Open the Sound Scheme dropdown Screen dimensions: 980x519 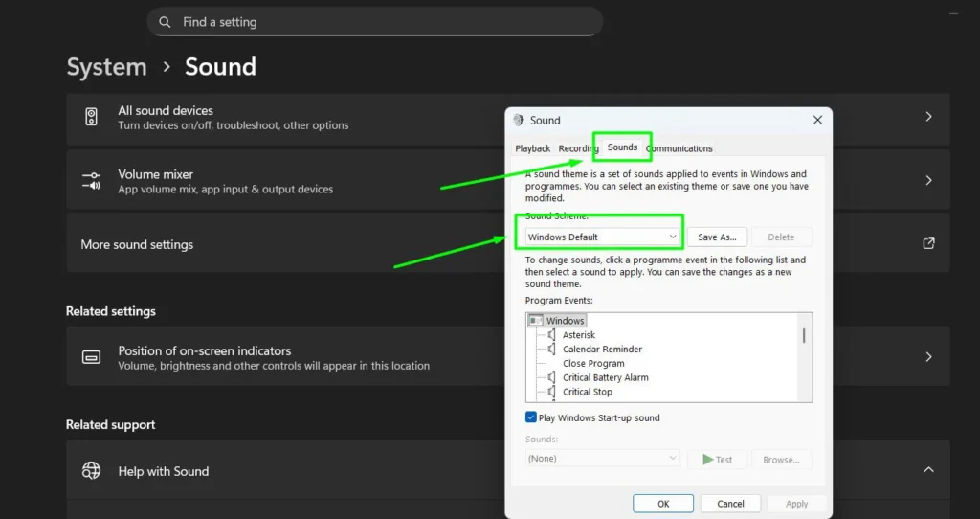coord(602,237)
